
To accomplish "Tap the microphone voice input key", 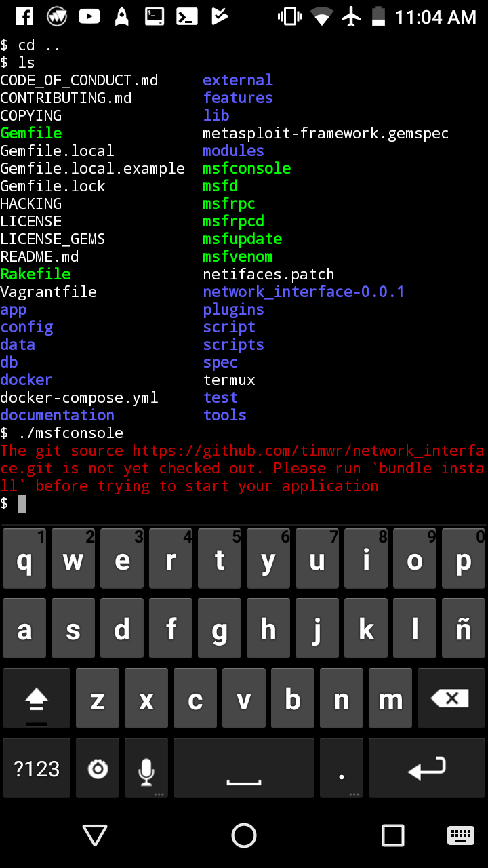I will (146, 769).
